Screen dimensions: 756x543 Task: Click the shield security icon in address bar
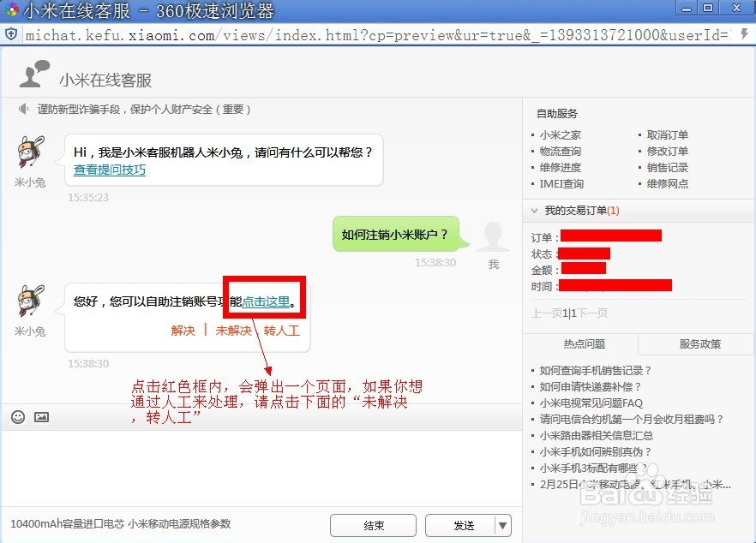coord(11,34)
